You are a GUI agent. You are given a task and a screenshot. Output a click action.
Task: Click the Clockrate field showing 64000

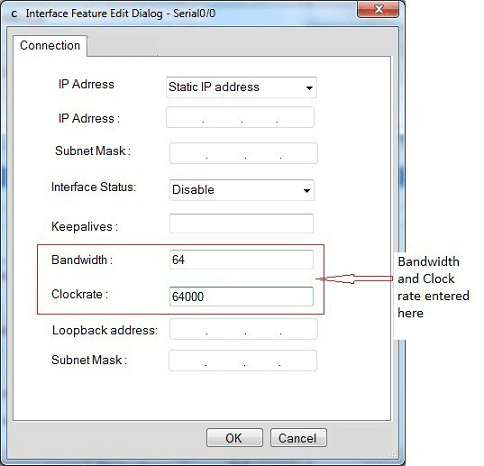[241, 296]
